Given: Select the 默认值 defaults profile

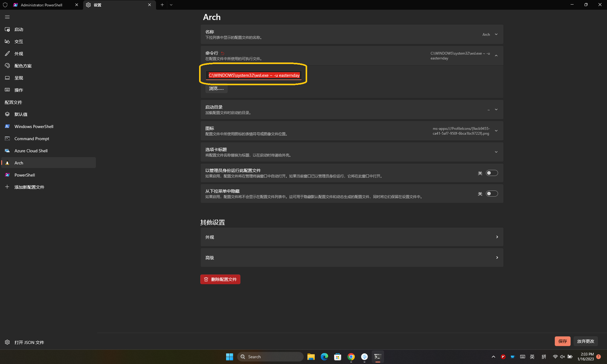Looking at the screenshot, I should (49, 114).
